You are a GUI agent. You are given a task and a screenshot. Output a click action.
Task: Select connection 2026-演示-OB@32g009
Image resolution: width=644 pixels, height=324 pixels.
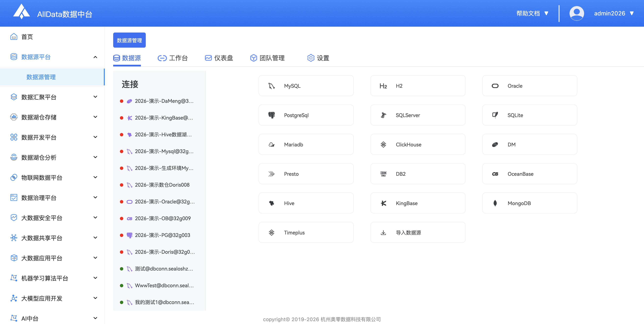pyautogui.click(x=159, y=218)
